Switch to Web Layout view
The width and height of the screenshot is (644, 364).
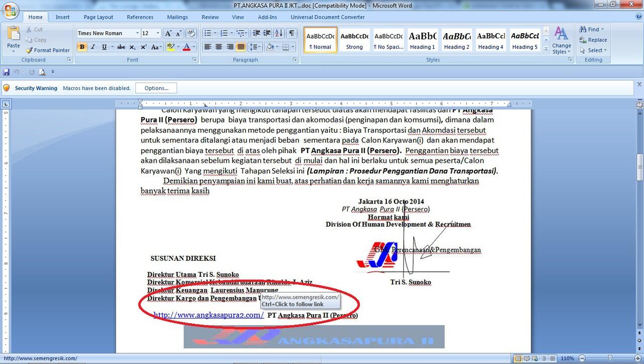tap(535, 358)
